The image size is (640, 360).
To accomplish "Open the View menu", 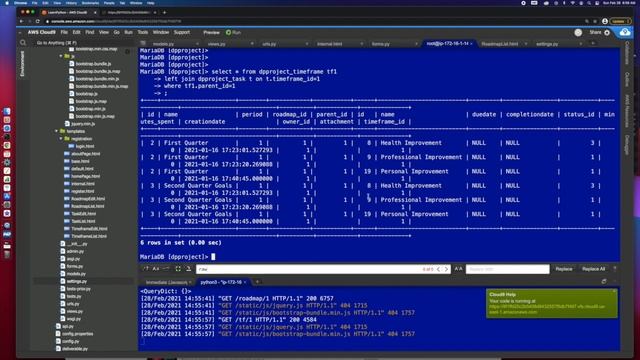I will tap(104, 32).
